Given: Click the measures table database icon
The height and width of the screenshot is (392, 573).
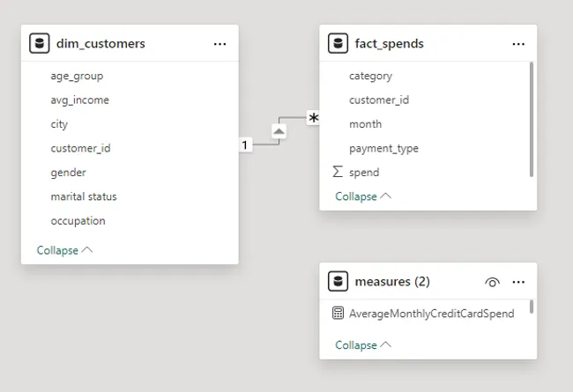Looking at the screenshot, I should [338, 282].
